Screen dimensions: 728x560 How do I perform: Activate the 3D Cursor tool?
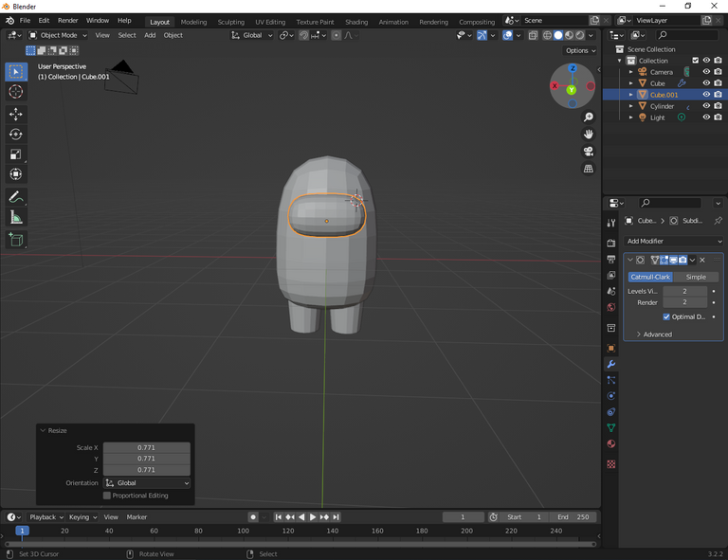[16, 91]
